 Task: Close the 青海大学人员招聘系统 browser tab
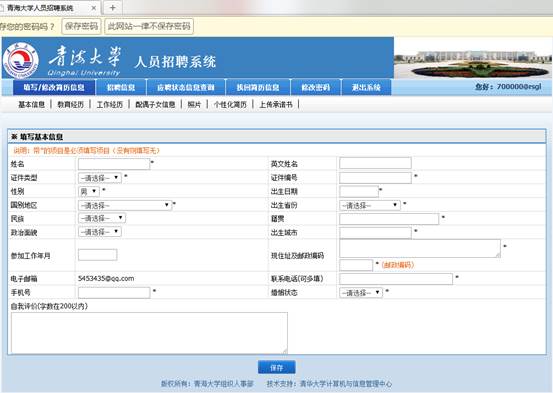tap(93, 8)
